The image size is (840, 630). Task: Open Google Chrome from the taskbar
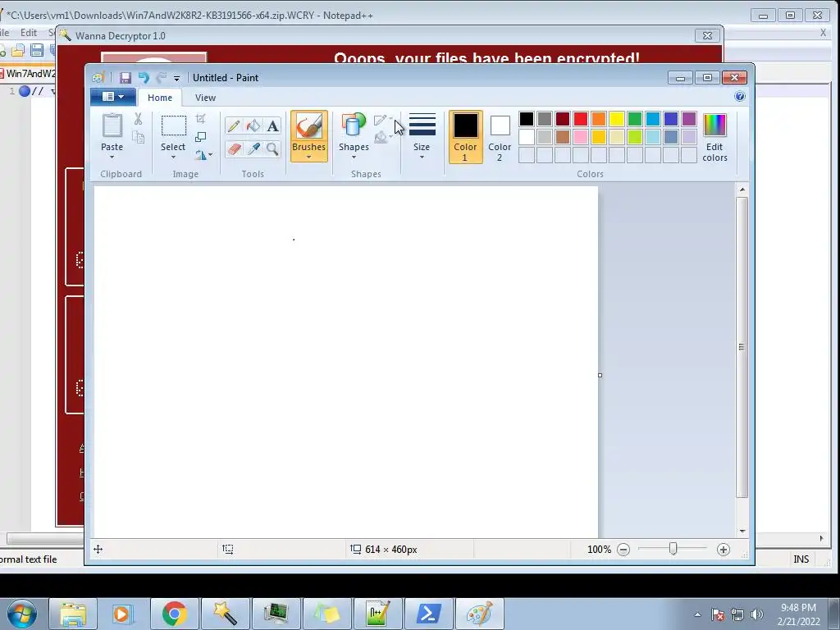tap(175, 614)
